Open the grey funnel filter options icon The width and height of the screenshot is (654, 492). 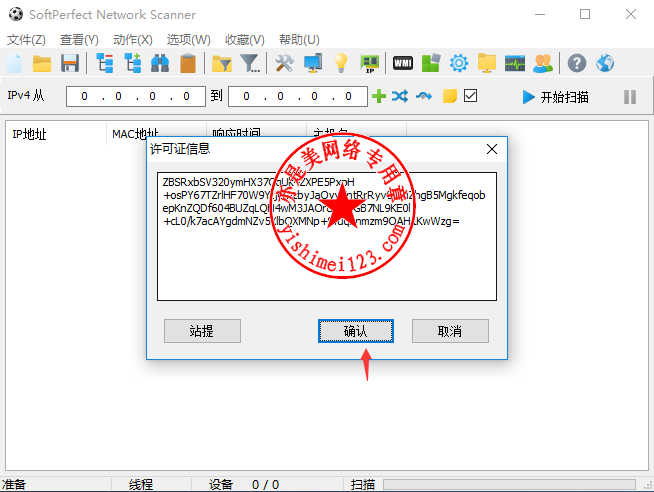[x=250, y=63]
